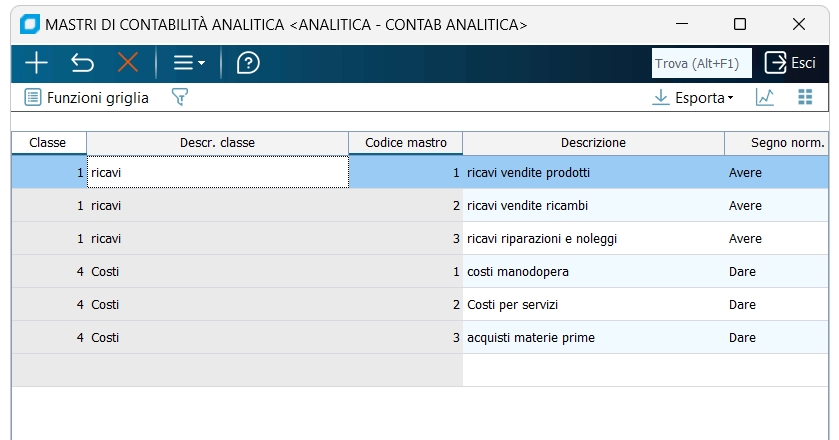Click the undo arrow icon in the toolbar
This screenshot has width=839, height=440.
(x=82, y=63)
